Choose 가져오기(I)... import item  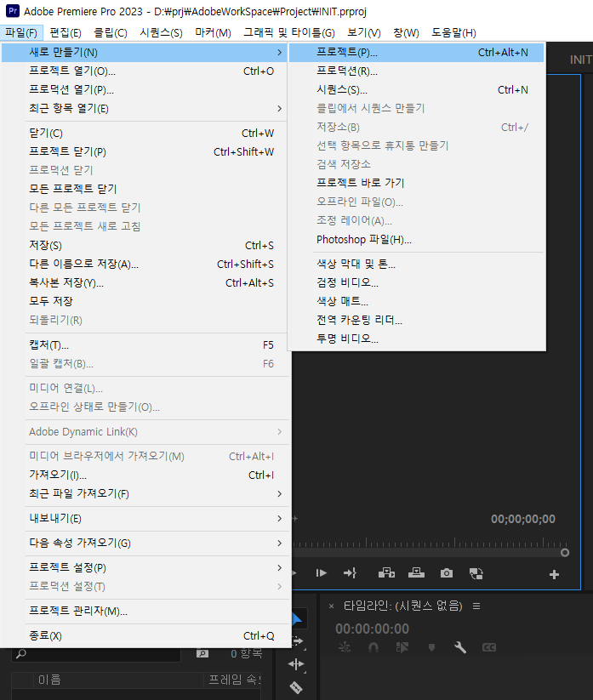tap(145, 475)
